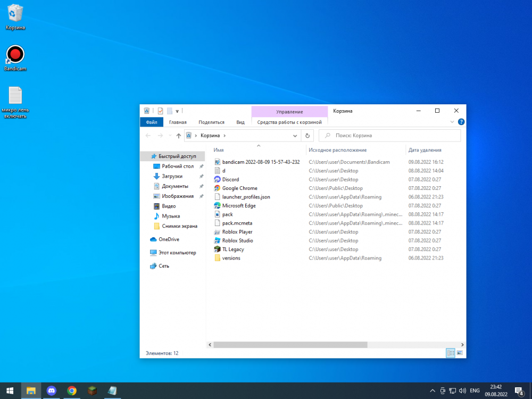Screen dimensions: 532x399
Task: Open Explorer help with the question mark icon
Action: tap(461, 122)
